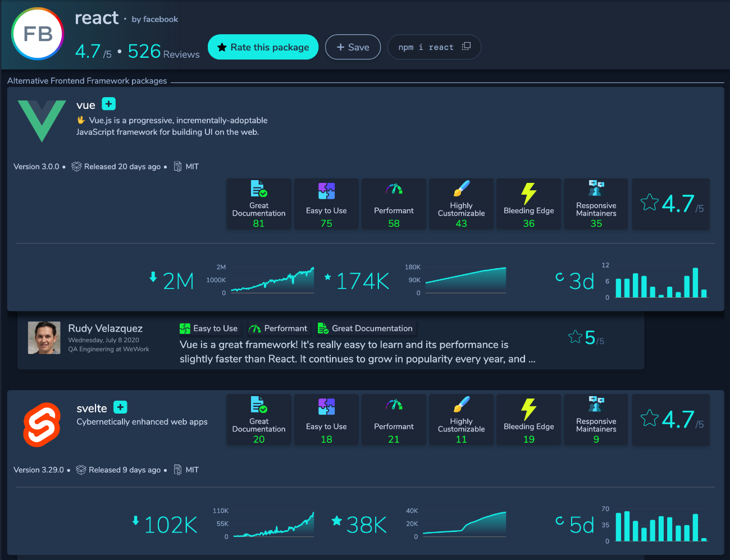Open Rudy Velazquez profile photo

[44, 338]
